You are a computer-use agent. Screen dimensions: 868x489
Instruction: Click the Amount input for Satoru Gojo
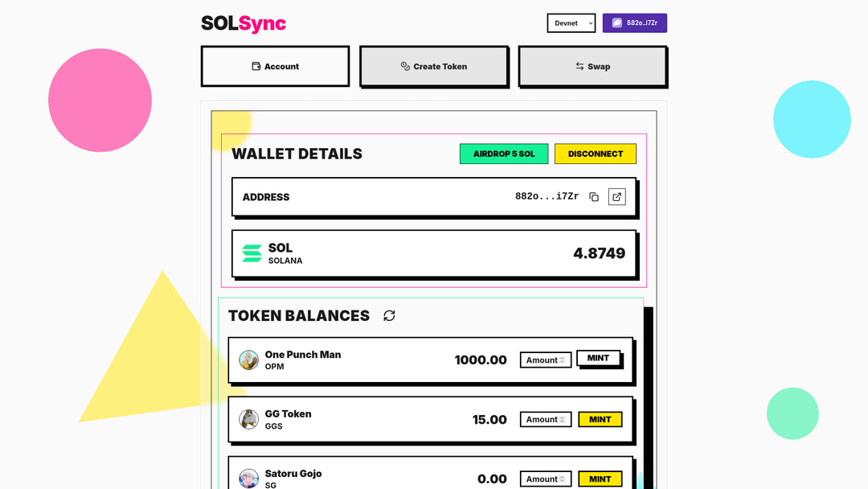pyautogui.click(x=540, y=479)
